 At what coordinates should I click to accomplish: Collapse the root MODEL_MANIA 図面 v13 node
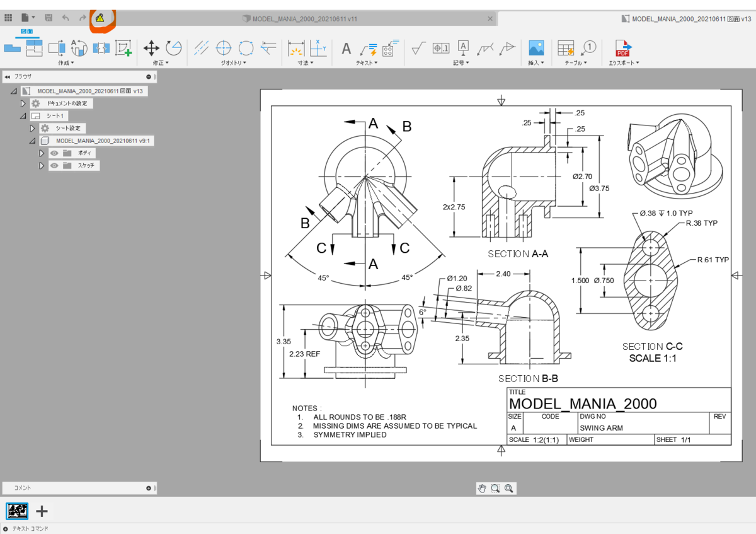point(14,91)
